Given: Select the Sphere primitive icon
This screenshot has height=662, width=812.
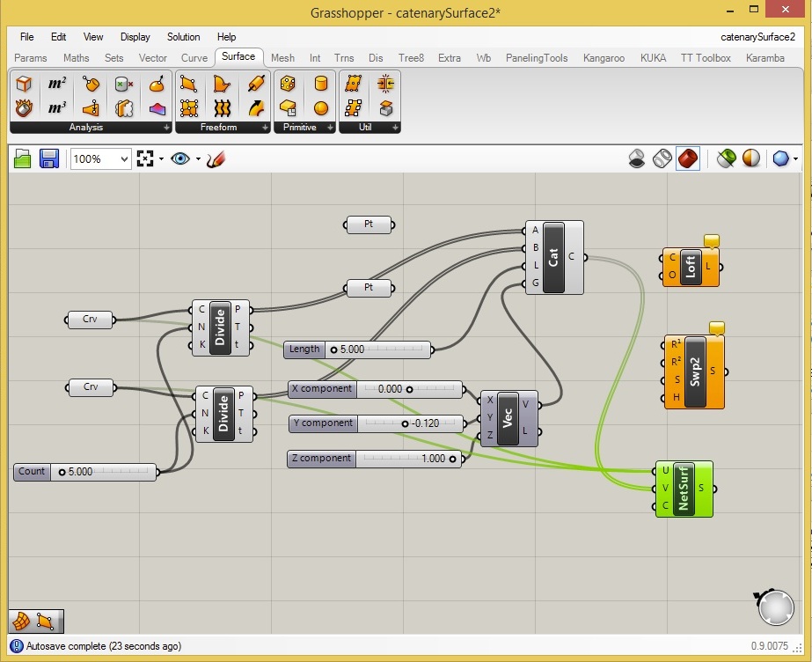Looking at the screenshot, I should tap(321, 108).
